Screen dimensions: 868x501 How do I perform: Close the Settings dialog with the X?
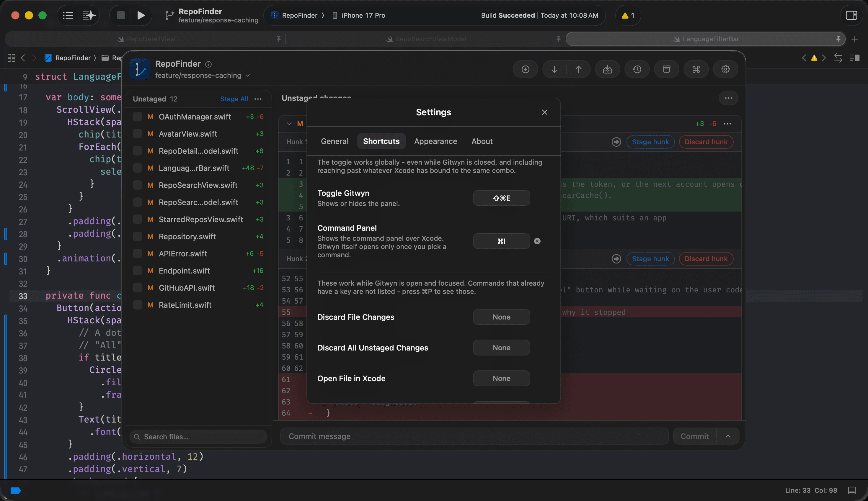click(544, 112)
